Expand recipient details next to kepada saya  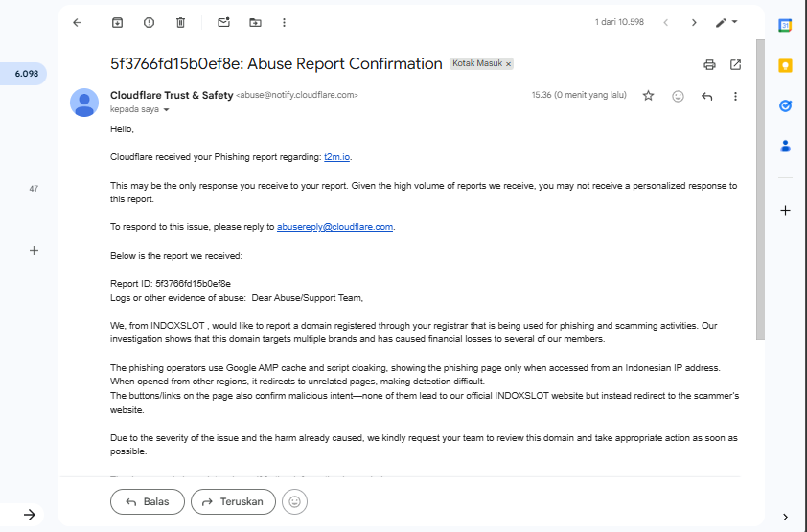166,109
